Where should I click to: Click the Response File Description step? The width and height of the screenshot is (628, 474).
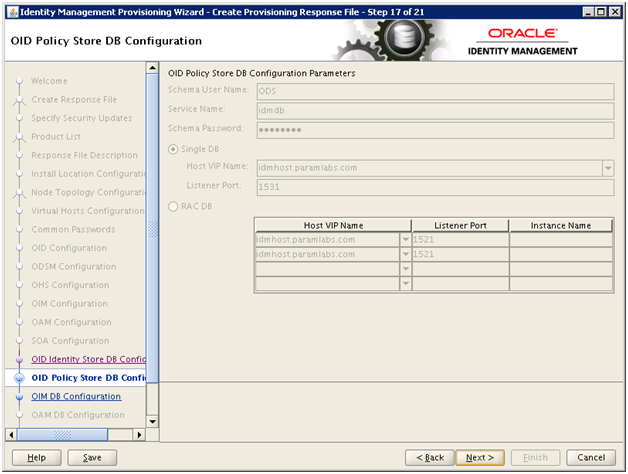tap(85, 155)
